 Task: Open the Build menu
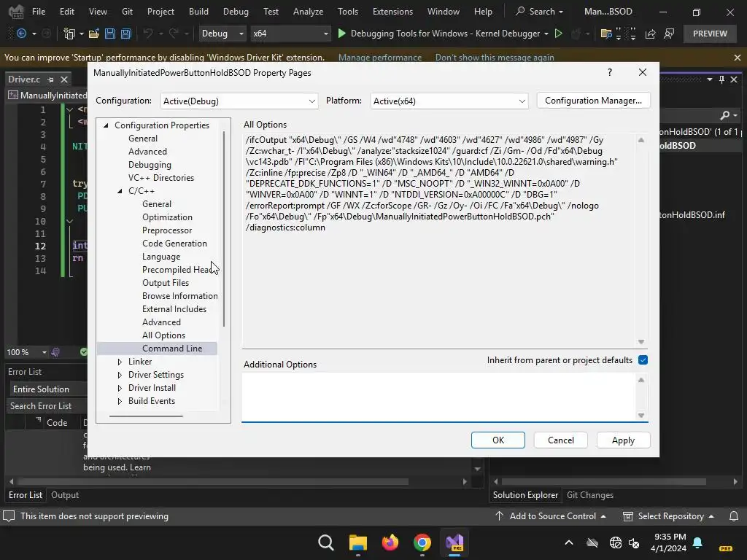pos(198,12)
